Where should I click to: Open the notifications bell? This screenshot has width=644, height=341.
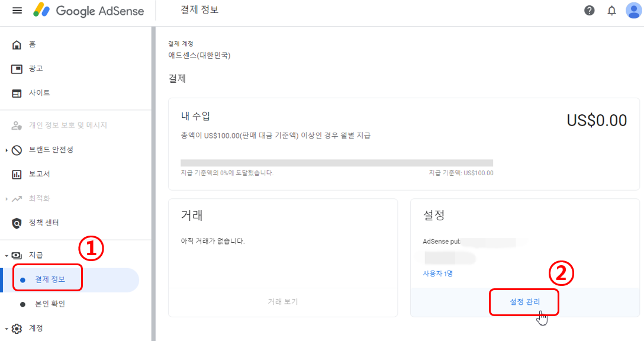tap(611, 10)
